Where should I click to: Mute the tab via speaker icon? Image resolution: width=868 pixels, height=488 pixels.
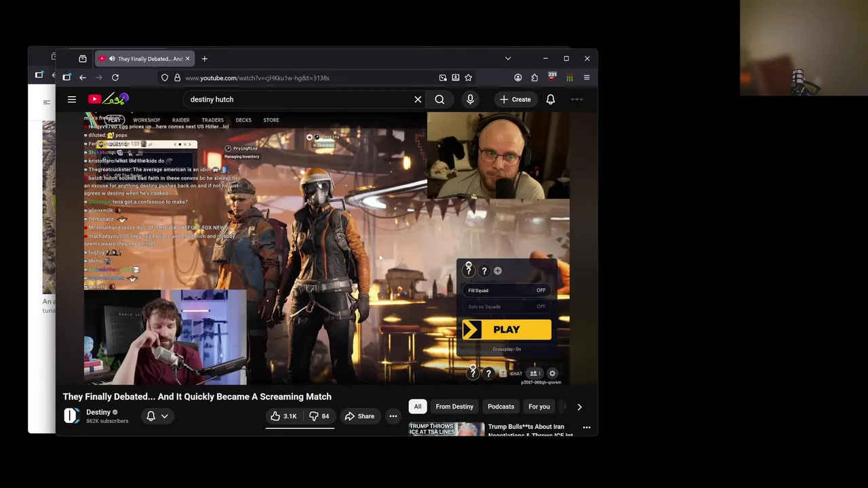click(x=112, y=59)
